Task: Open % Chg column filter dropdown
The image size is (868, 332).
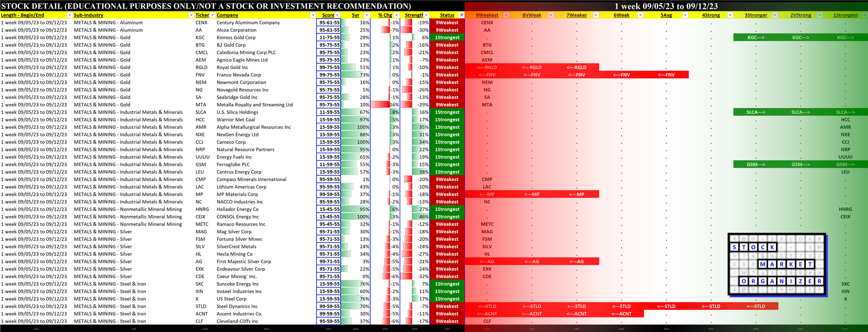Action: [396, 15]
